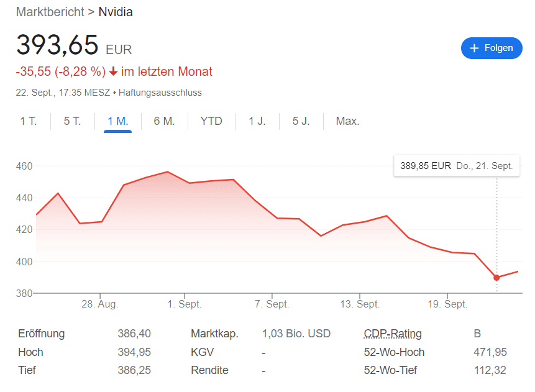Screen dimensions: 535x392
Task: Click the Nvidia breadcrumb title
Action: pyautogui.click(x=116, y=12)
